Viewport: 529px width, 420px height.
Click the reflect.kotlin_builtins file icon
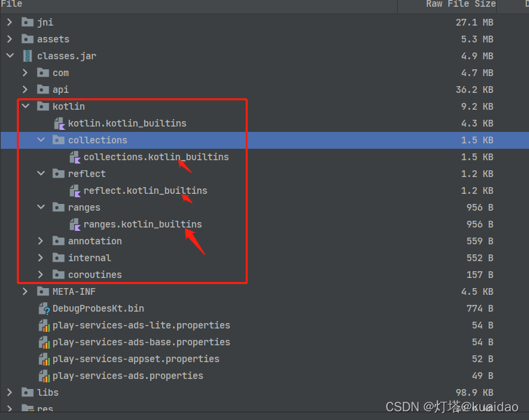tap(75, 190)
